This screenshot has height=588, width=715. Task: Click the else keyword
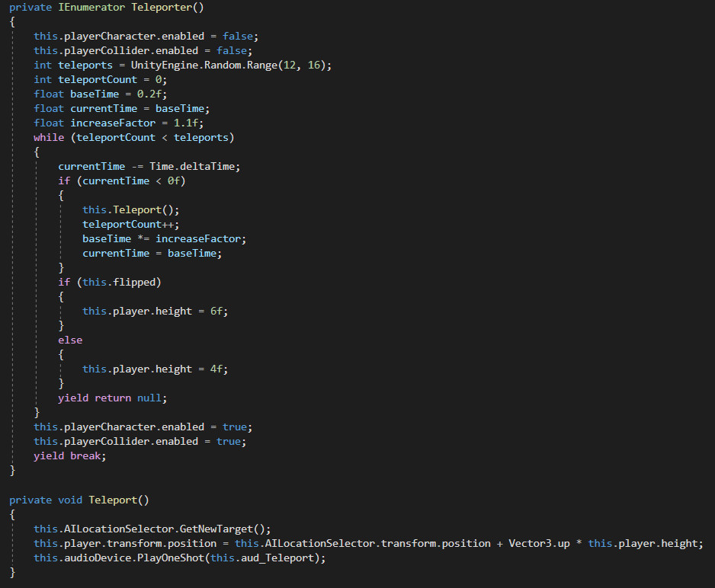click(70, 340)
